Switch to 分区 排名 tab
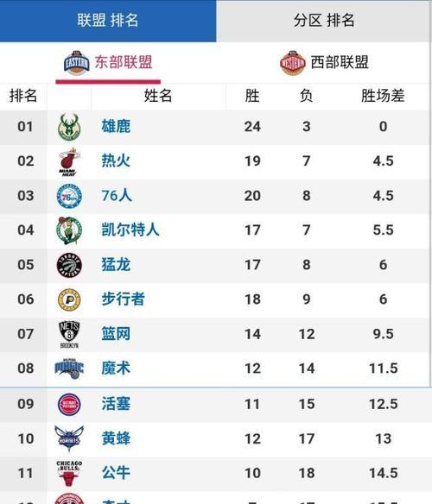Screen dimensions: 432x504 pyautogui.click(x=324, y=21)
